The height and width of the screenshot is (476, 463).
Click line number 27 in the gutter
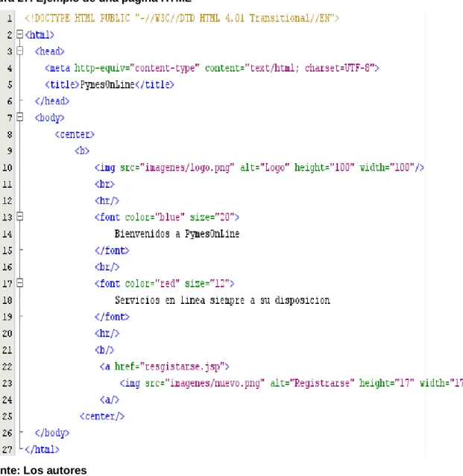(7, 450)
